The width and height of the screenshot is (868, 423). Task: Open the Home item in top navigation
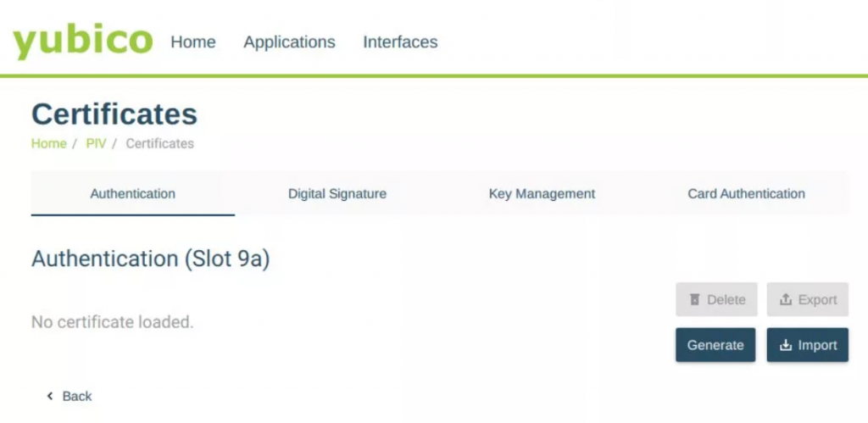tap(193, 42)
